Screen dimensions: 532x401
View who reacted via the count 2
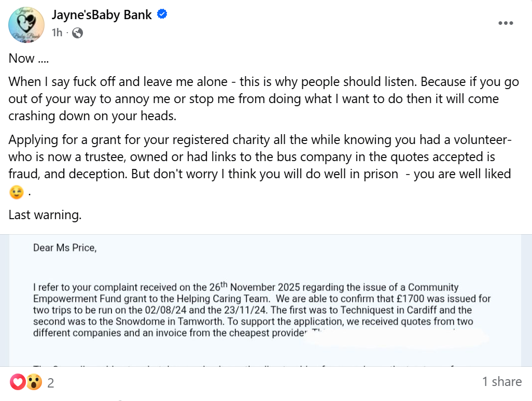(x=51, y=383)
